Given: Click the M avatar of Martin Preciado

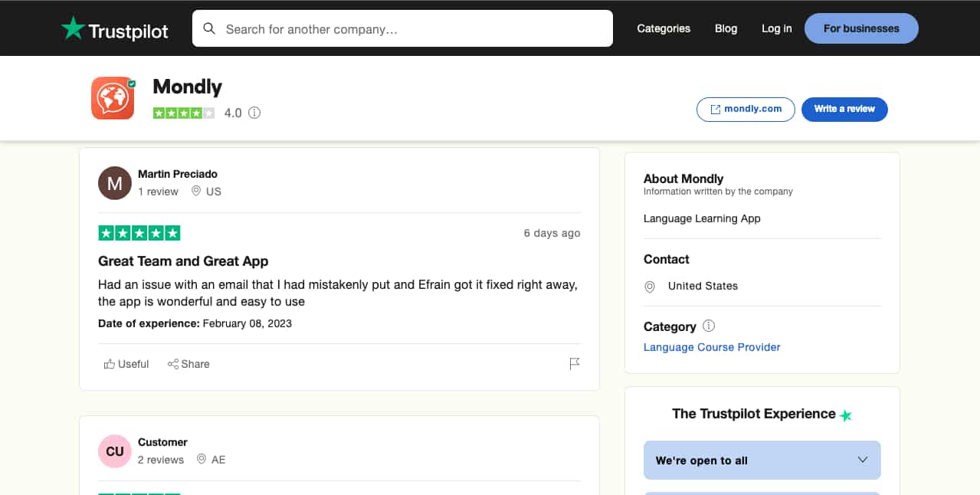Looking at the screenshot, I should [x=115, y=183].
